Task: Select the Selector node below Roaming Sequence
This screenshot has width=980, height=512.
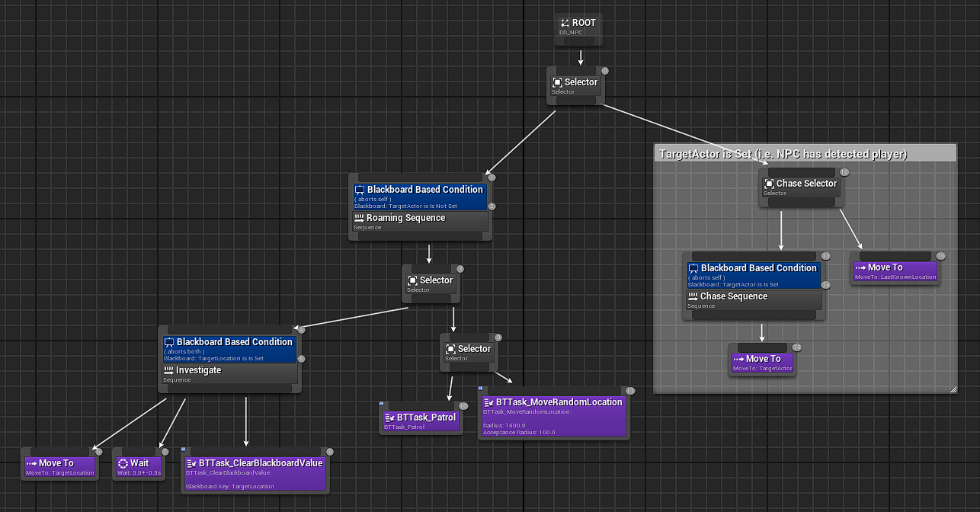Action: tap(431, 284)
